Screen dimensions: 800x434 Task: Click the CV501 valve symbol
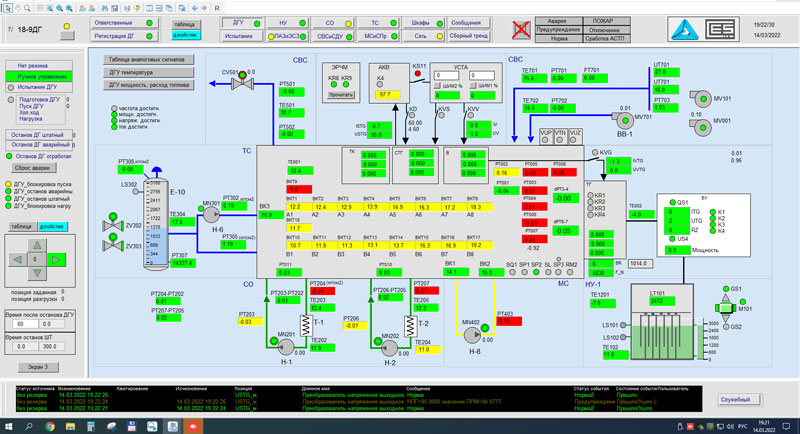(x=242, y=82)
